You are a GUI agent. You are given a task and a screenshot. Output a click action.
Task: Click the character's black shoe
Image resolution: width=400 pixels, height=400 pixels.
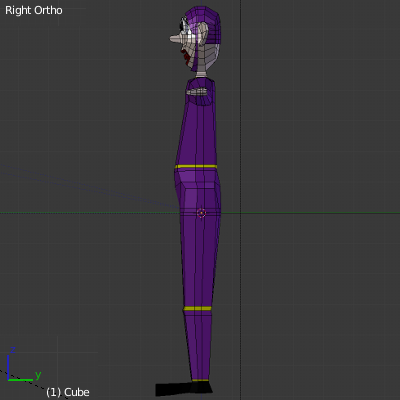tap(183, 389)
